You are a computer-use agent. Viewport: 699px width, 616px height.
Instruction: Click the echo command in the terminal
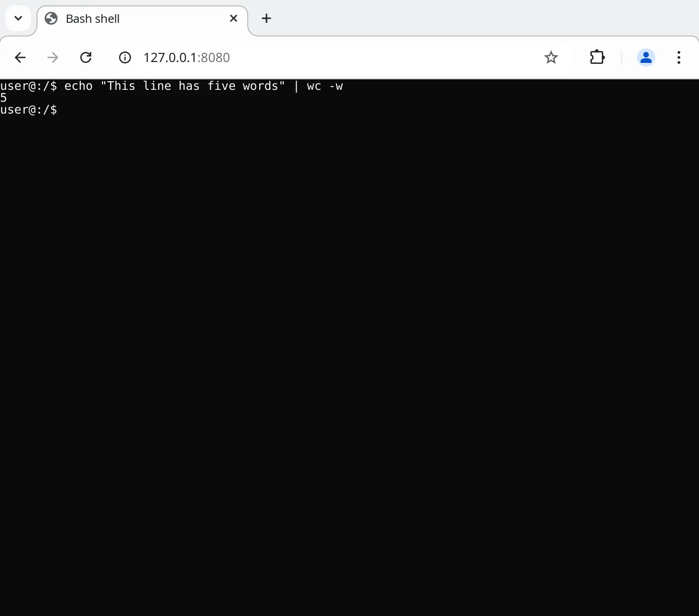[x=78, y=86]
